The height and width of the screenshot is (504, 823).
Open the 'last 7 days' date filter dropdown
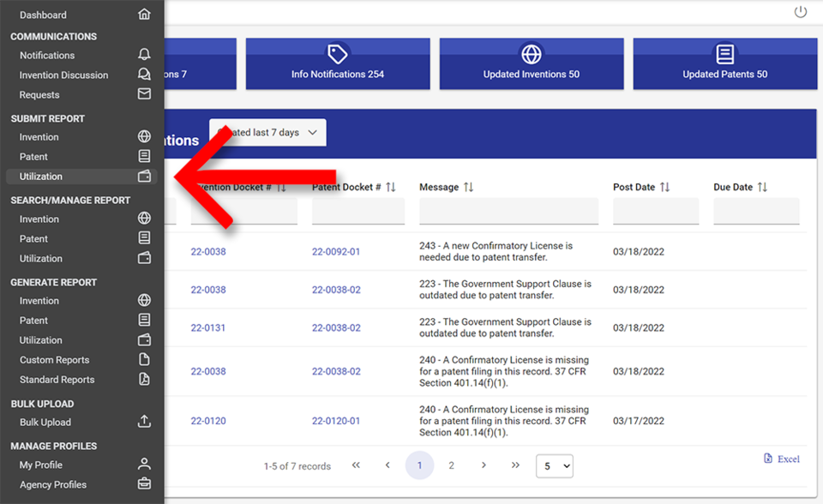[x=268, y=133]
